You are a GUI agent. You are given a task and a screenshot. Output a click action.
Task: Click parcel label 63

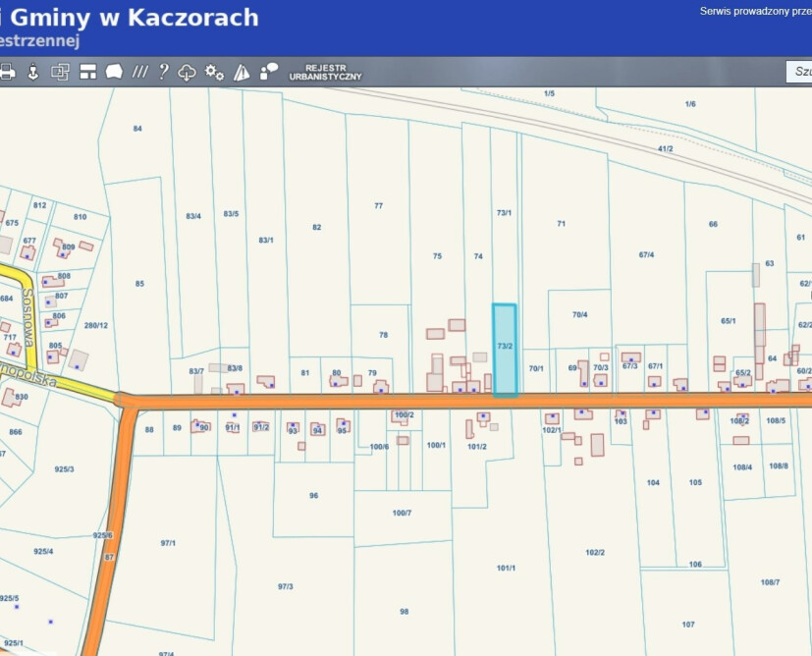click(x=770, y=263)
